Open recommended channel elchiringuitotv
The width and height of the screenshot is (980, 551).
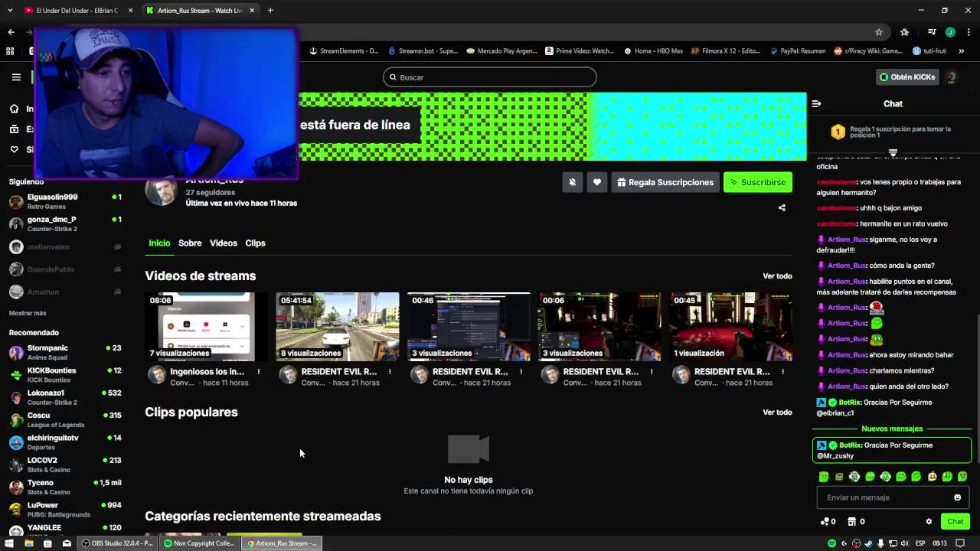click(65, 442)
